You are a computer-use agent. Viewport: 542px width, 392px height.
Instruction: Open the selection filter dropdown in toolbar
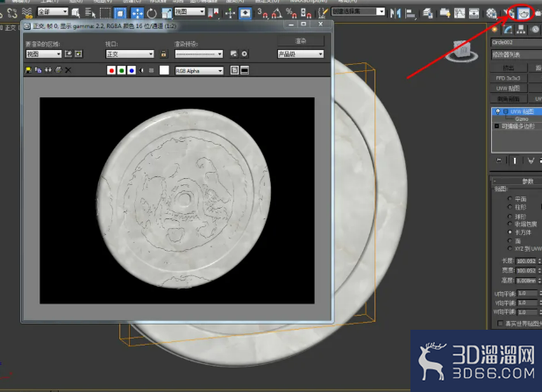tap(53, 11)
